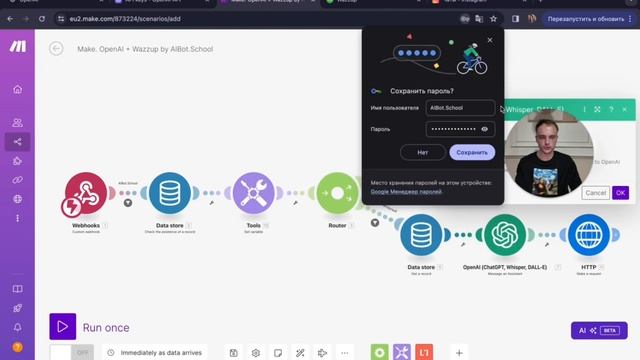Open Scenarios section in sidebar
Screen dimensions: 640x360
[18, 142]
